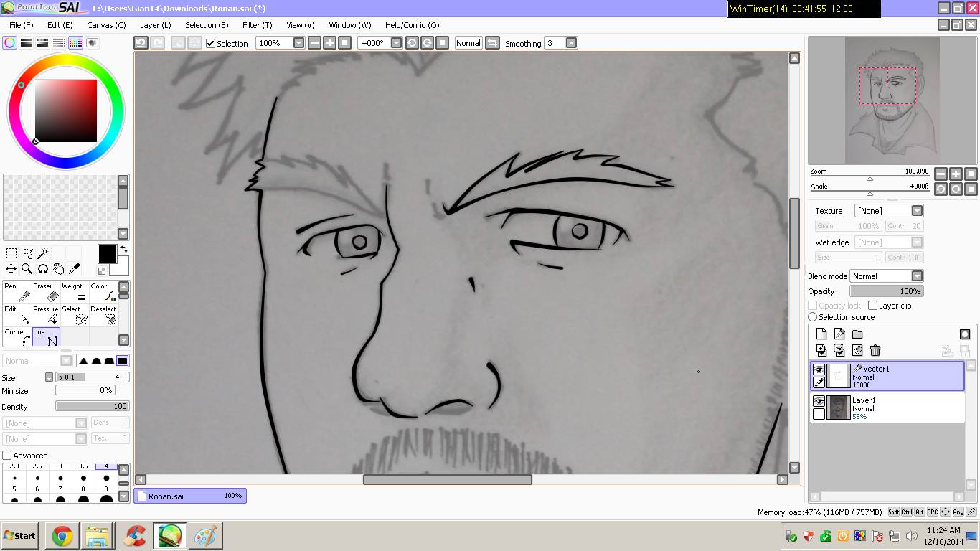The width and height of the screenshot is (980, 551).
Task: Open the rotation angle dropdown
Action: pyautogui.click(x=397, y=43)
